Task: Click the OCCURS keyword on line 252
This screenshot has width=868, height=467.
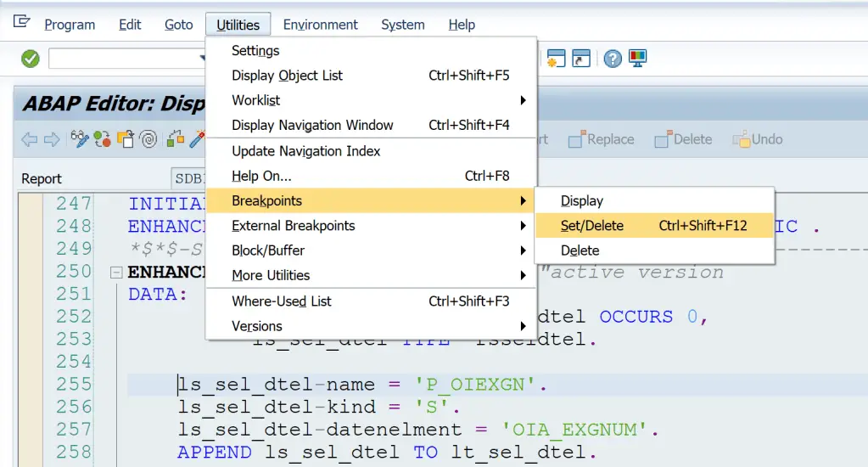Action: point(636,317)
